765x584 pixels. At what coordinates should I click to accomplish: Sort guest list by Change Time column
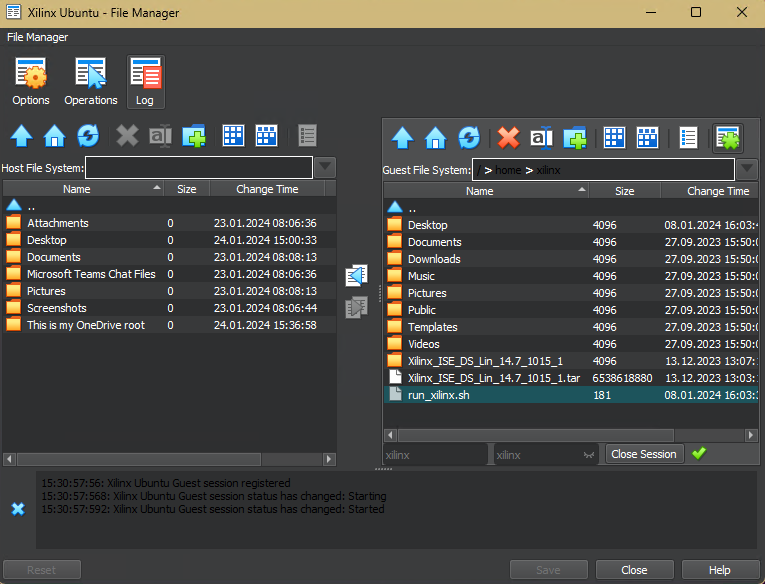[710, 191]
